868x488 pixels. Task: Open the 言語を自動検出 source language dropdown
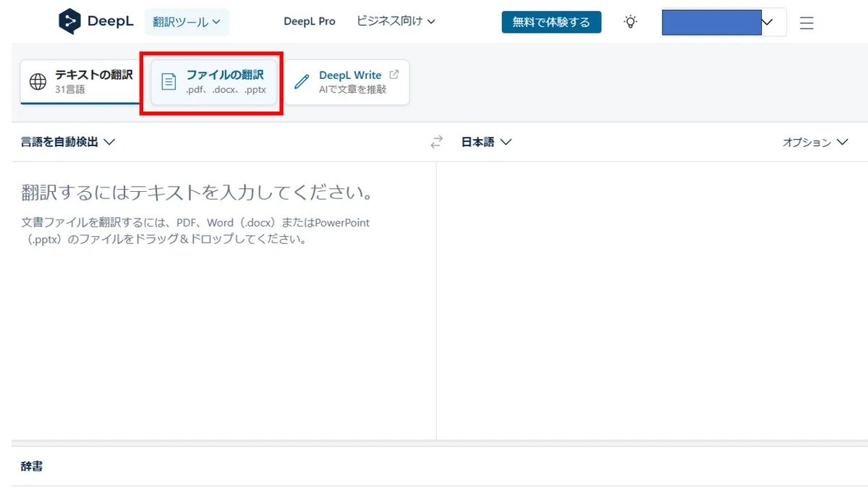(x=68, y=142)
